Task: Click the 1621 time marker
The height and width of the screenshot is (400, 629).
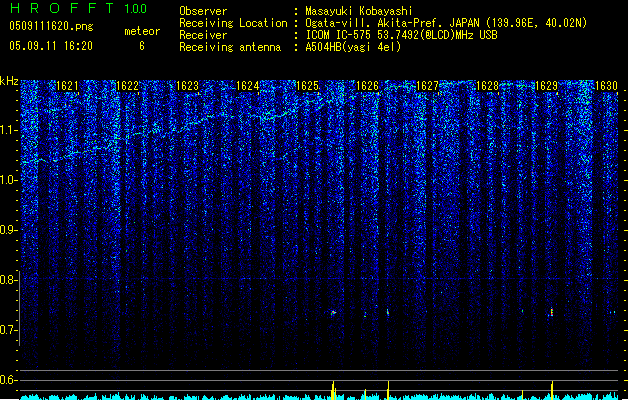Action: pos(67,86)
